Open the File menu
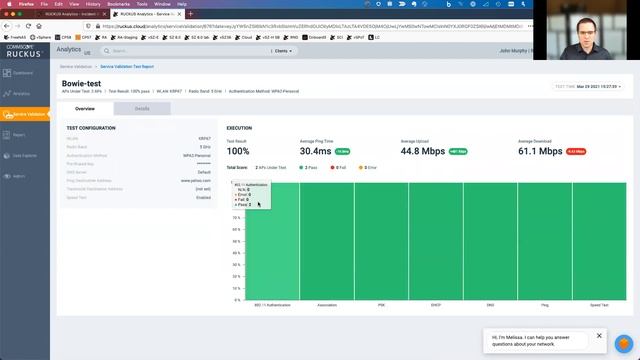640x360 pixels. coord(44,4)
